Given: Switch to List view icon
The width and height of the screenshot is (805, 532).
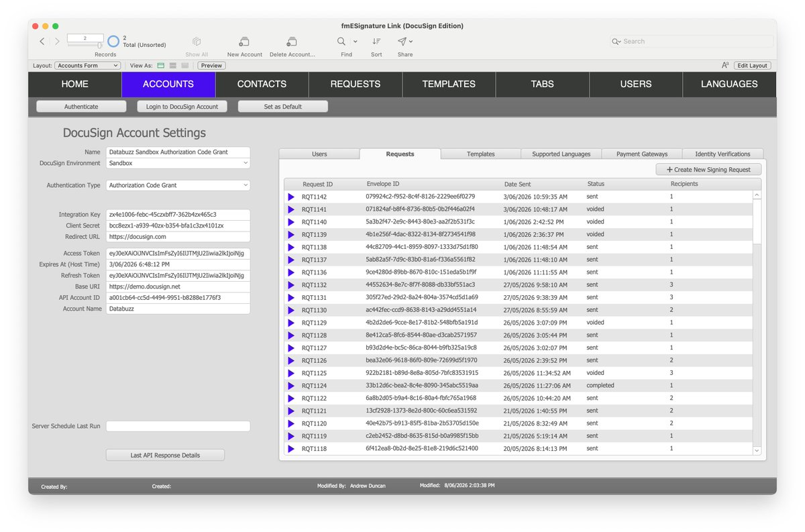Looking at the screenshot, I should pyautogui.click(x=172, y=66).
